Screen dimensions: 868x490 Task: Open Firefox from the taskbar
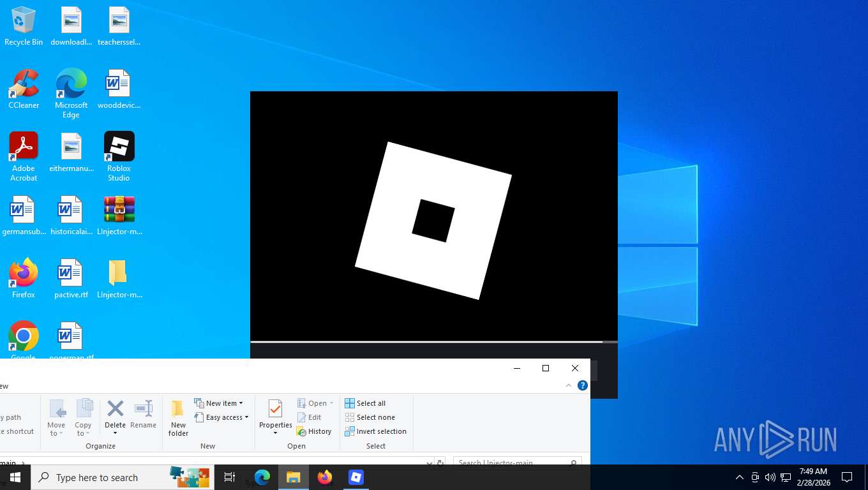pos(325,477)
